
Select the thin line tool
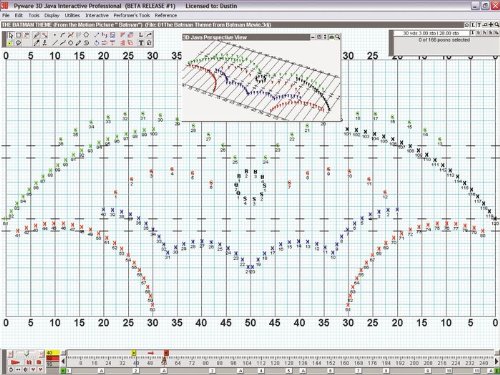tap(55, 43)
